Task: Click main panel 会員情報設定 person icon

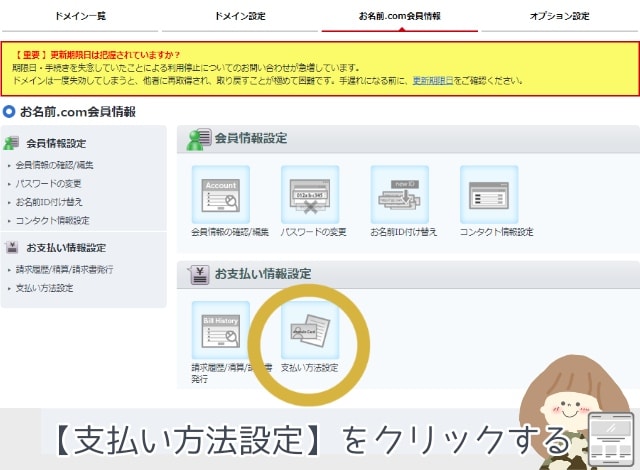Action: pos(199,139)
